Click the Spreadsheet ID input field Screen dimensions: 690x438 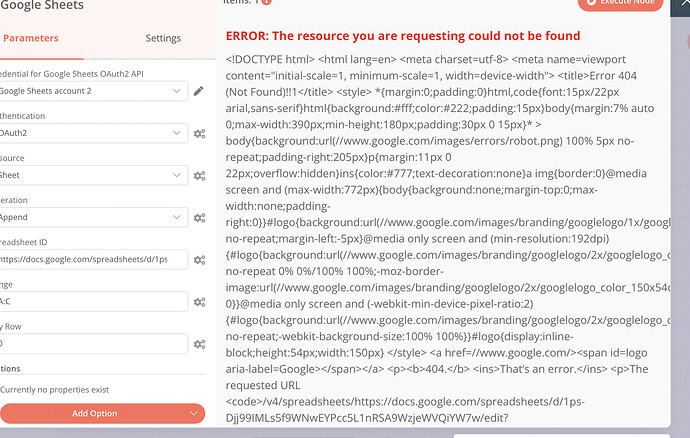[94, 259]
